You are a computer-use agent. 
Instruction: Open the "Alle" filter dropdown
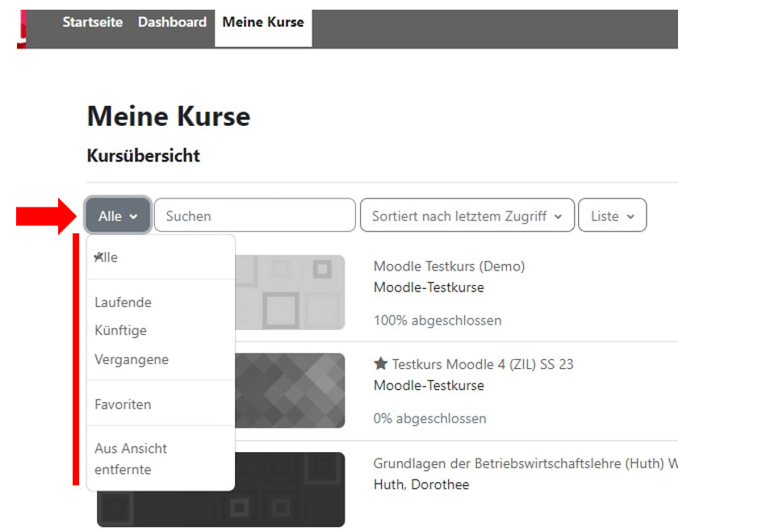116,215
